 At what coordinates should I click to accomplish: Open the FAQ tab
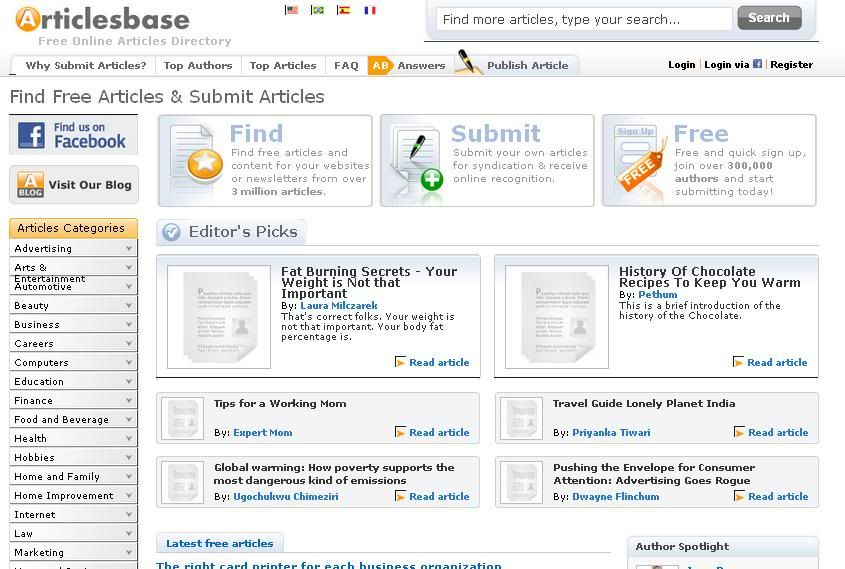point(346,65)
